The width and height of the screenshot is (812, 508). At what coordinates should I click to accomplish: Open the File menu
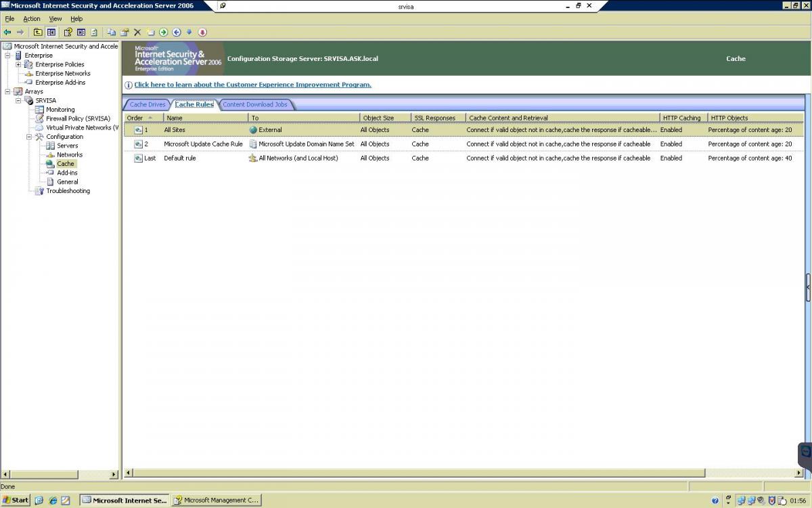pos(9,19)
